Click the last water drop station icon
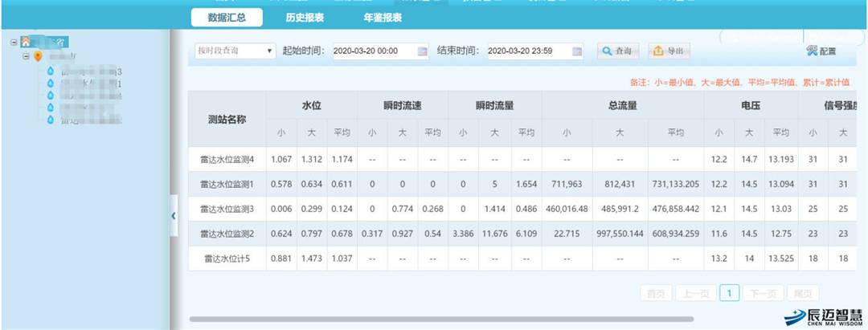Screen dimensions: 868x330 point(51,120)
